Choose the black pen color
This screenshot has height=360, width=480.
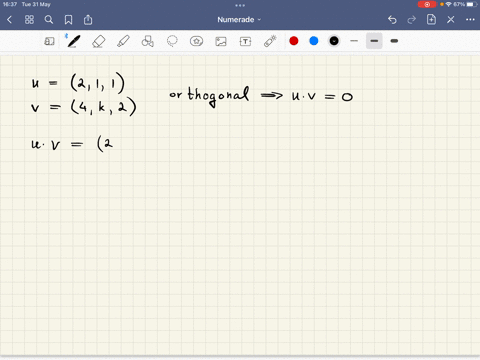[x=334, y=41]
